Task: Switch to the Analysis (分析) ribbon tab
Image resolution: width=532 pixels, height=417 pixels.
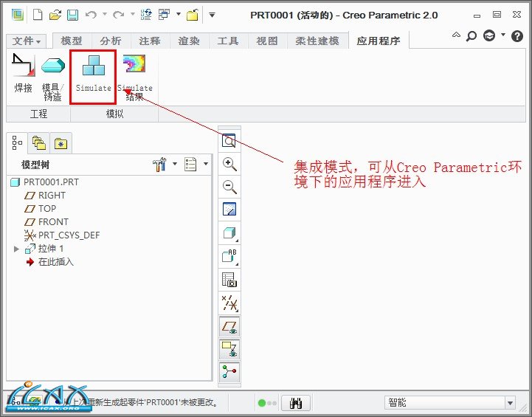Action: tap(111, 41)
